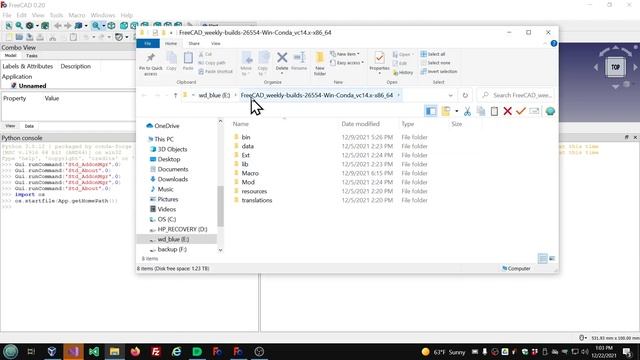This screenshot has width=640, height=360.
Task: Create a New folder from the ribbon
Action: [x=320, y=64]
